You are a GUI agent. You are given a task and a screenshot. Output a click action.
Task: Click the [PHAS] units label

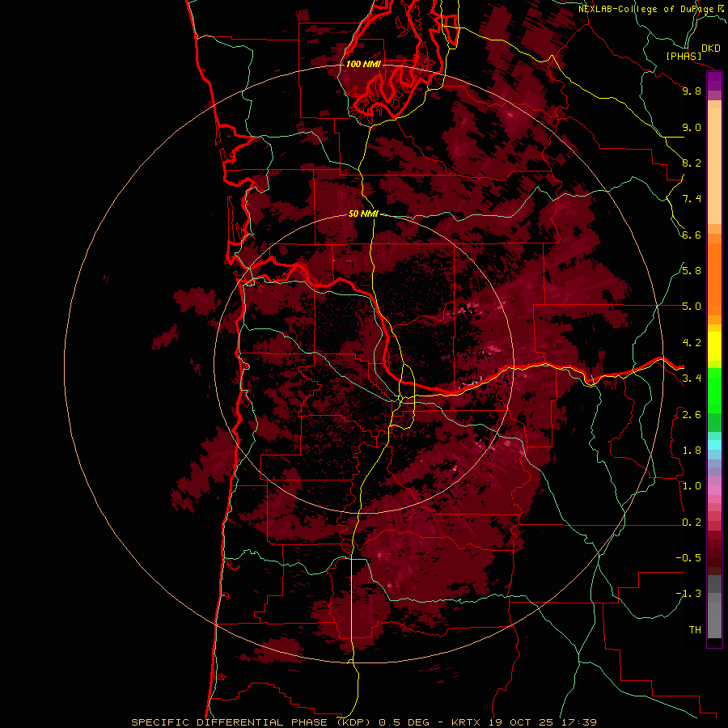[x=684, y=57]
